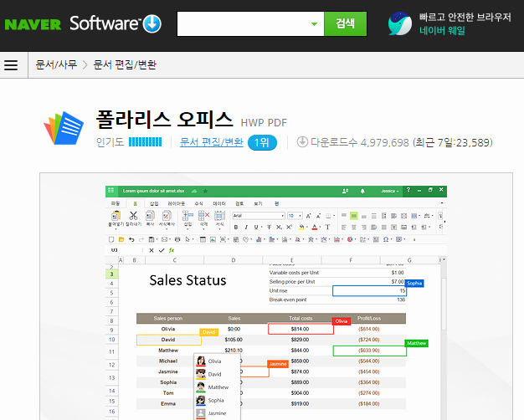Screen dimensions: 524x420
Task: Open the Jessica account dropdown
Action: pyautogui.click(x=390, y=191)
